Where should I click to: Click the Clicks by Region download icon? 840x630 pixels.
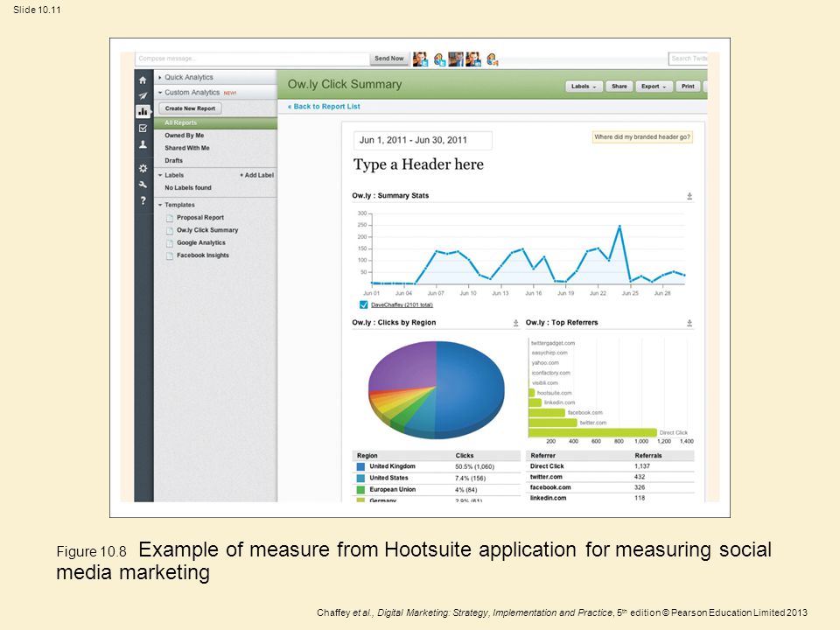tap(515, 323)
